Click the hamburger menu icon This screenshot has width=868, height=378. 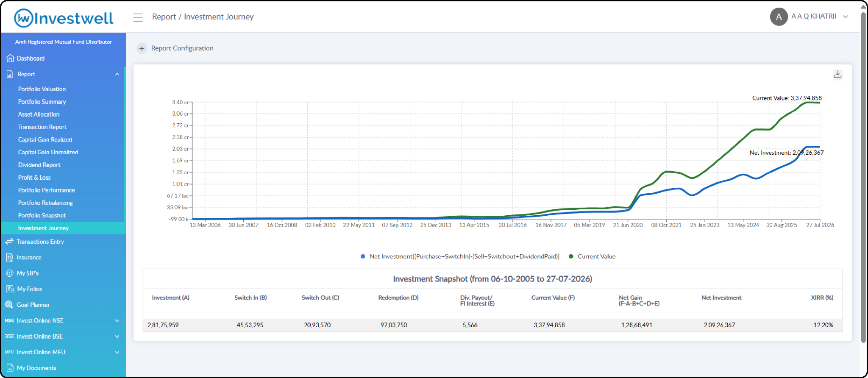point(138,17)
